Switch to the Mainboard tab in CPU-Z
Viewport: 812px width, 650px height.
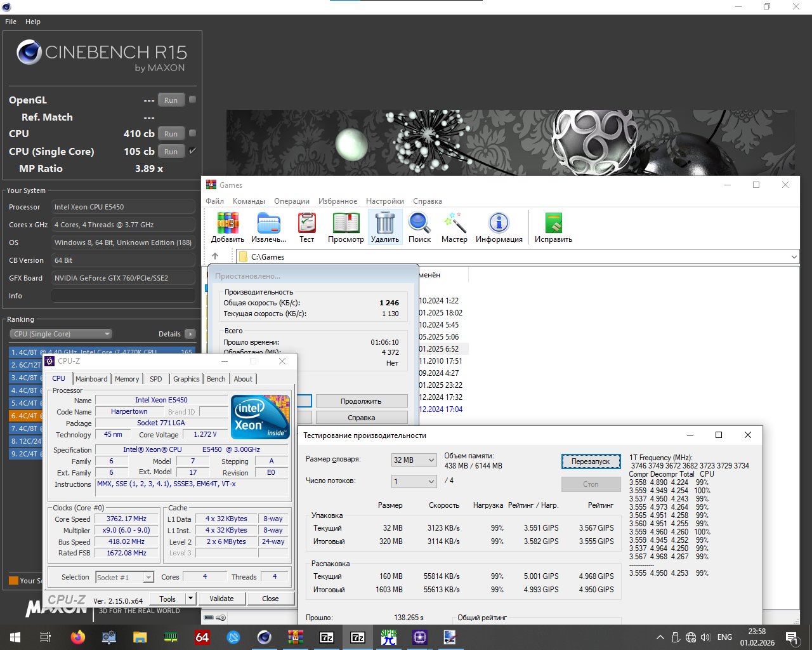[91, 379]
